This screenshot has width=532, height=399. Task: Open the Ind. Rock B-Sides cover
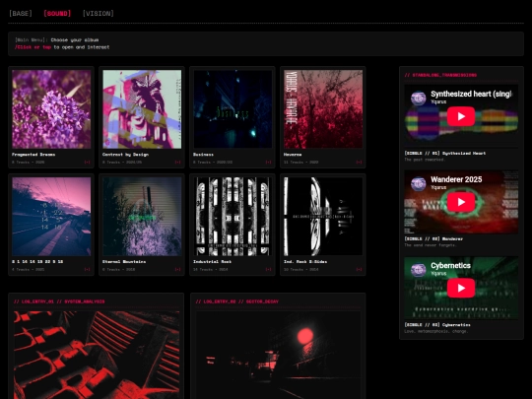coord(323,216)
